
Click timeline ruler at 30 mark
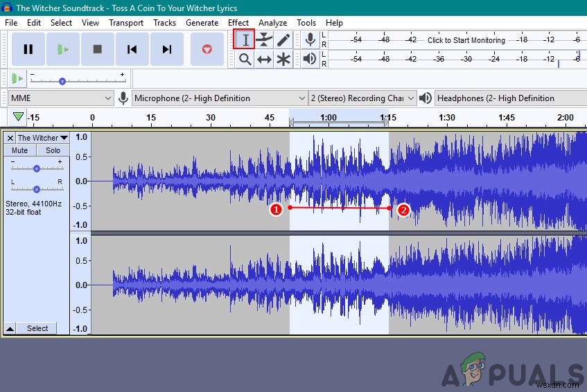[211, 118]
